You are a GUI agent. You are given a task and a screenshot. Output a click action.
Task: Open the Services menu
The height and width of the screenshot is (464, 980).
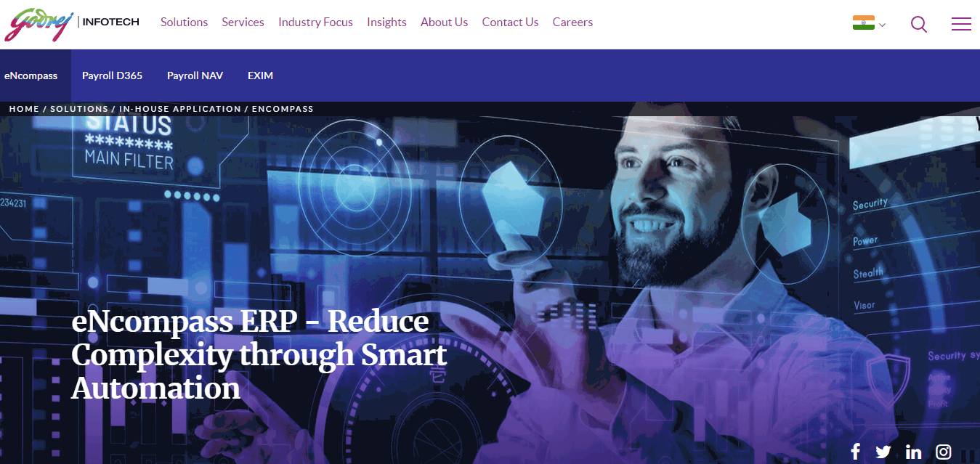point(243,23)
